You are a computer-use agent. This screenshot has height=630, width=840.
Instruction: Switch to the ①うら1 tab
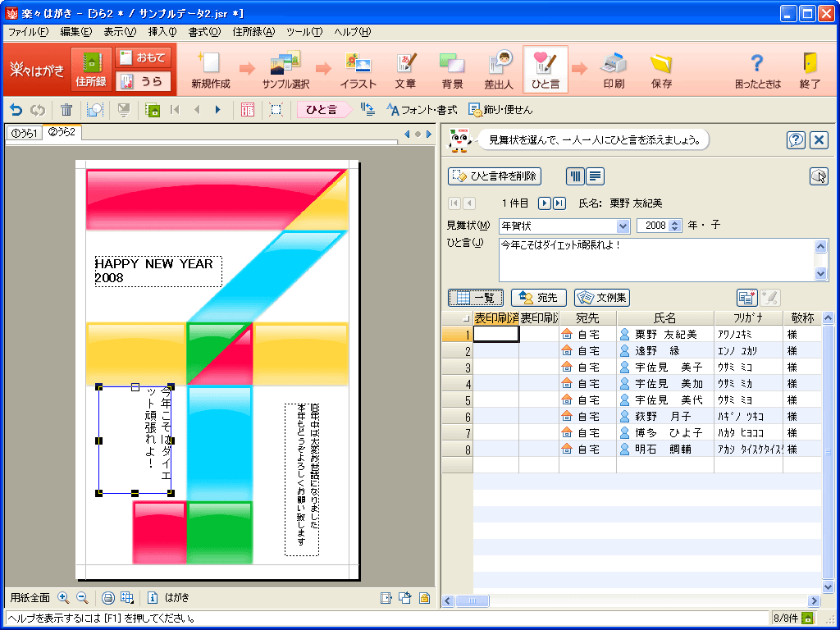pyautogui.click(x=24, y=133)
